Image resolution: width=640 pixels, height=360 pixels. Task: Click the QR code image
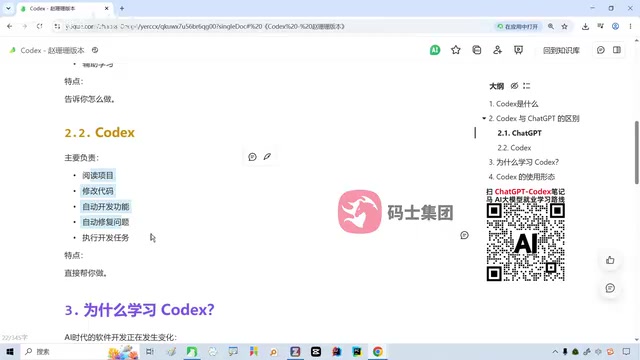point(526,242)
